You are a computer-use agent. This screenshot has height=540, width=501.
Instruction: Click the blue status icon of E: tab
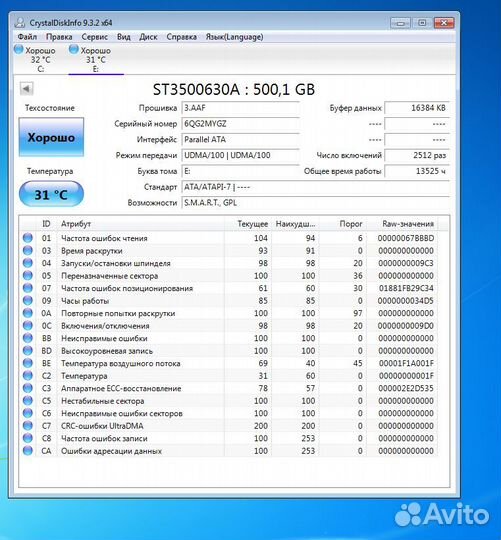pos(74,49)
